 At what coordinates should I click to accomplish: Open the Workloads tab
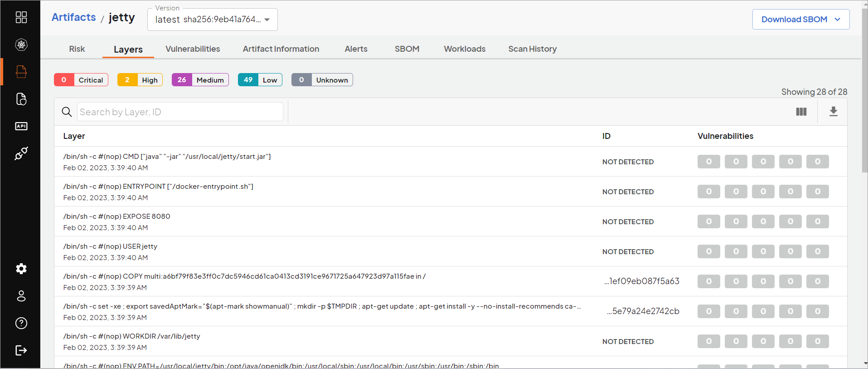[465, 49]
